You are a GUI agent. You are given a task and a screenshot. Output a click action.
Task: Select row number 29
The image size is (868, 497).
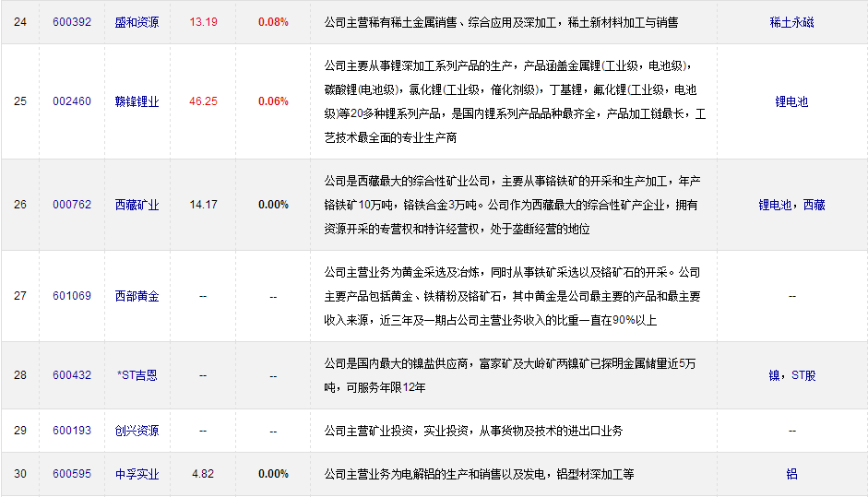tap(20, 430)
